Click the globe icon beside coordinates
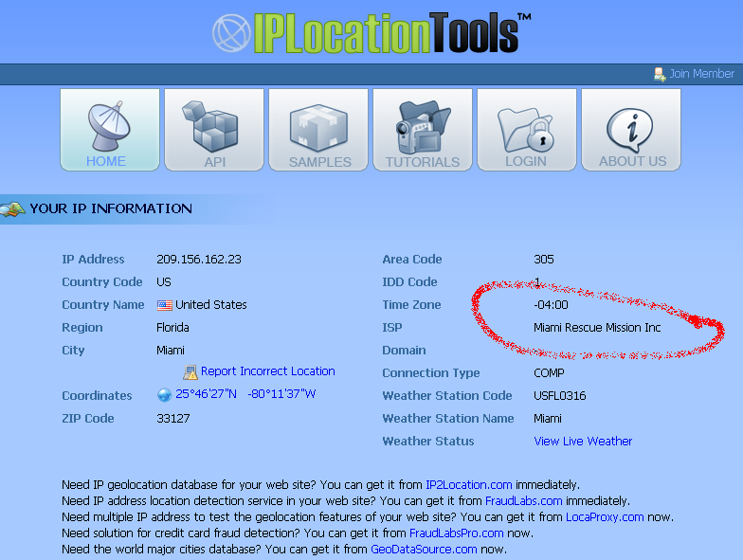The height and width of the screenshot is (560, 743). [164, 395]
